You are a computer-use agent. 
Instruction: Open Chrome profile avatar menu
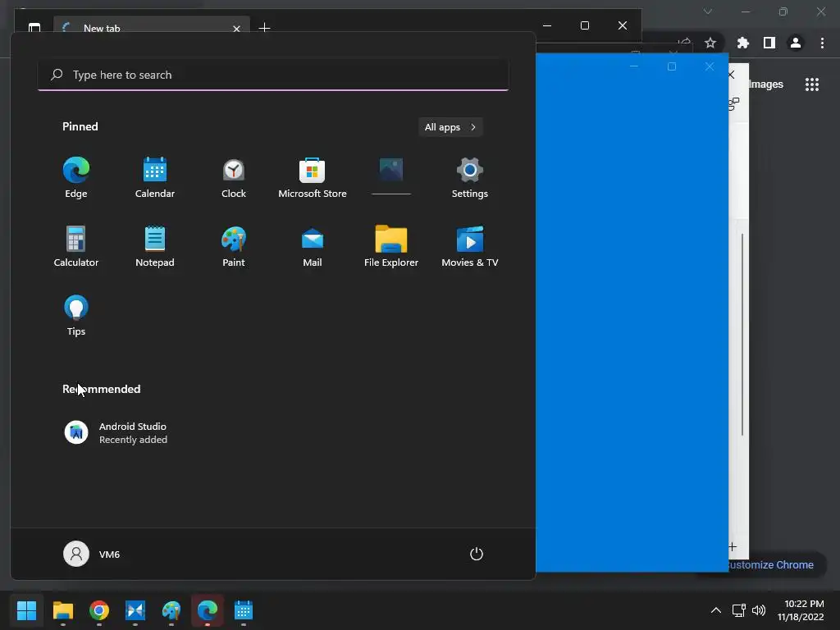[x=796, y=43]
